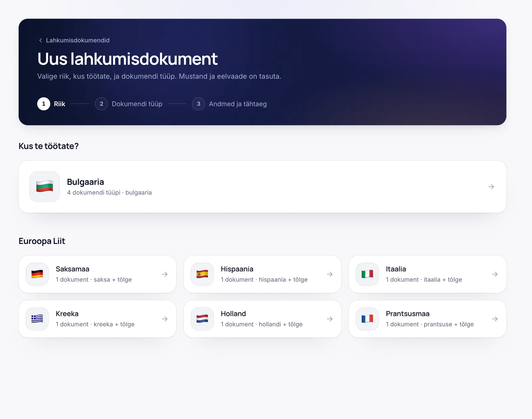Viewport: 532px width, 419px height.
Task: Click the arrow on the Hispaania card
Action: tap(330, 274)
